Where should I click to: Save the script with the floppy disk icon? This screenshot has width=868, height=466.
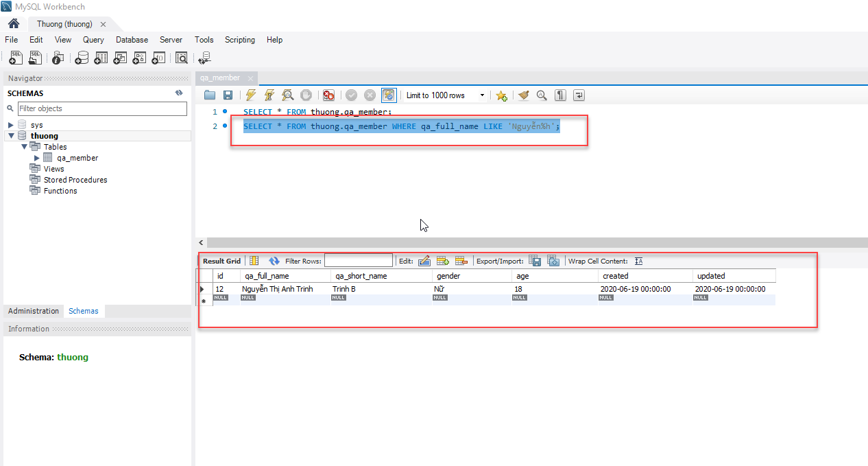click(x=228, y=95)
